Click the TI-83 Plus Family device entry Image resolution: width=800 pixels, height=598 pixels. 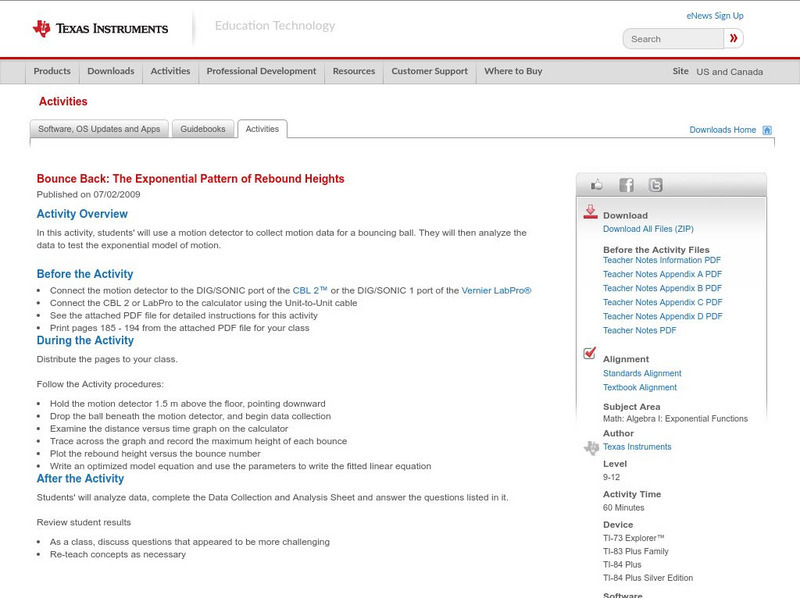point(636,552)
